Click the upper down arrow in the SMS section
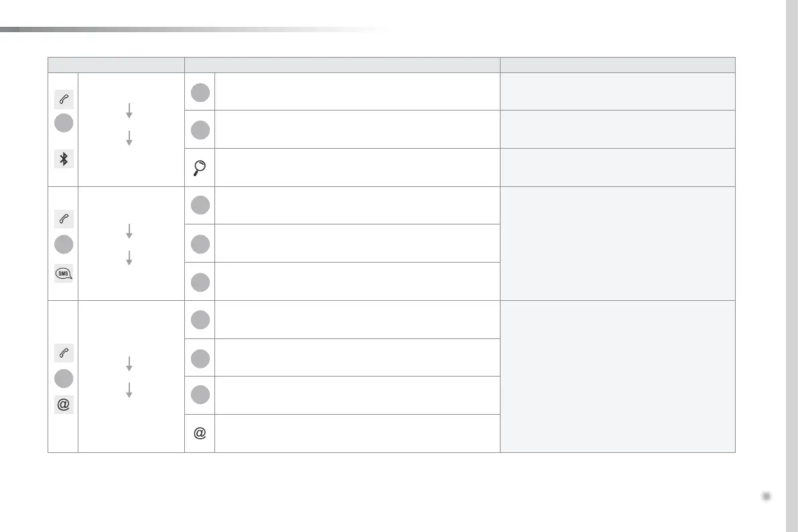Viewport: 798px width, 532px height. click(x=129, y=231)
